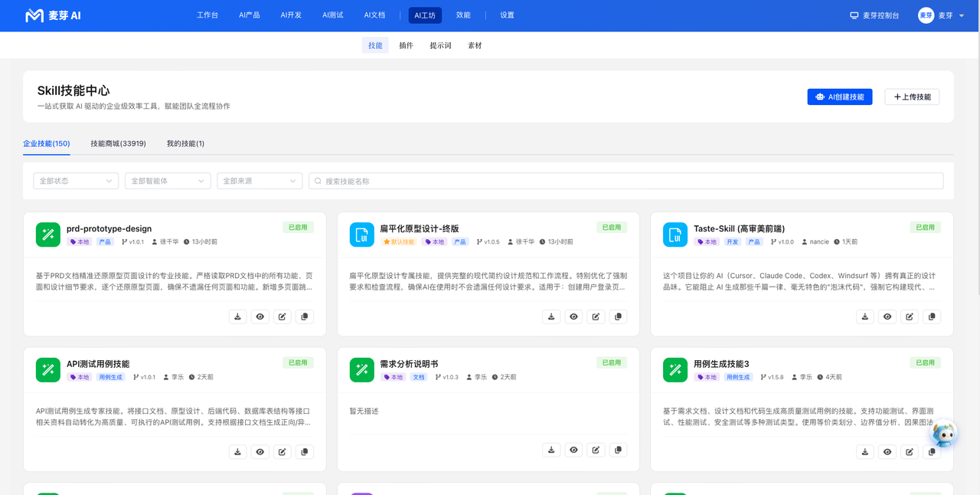View Taste-Skill details with eye icon
The image size is (980, 495).
pos(887,316)
